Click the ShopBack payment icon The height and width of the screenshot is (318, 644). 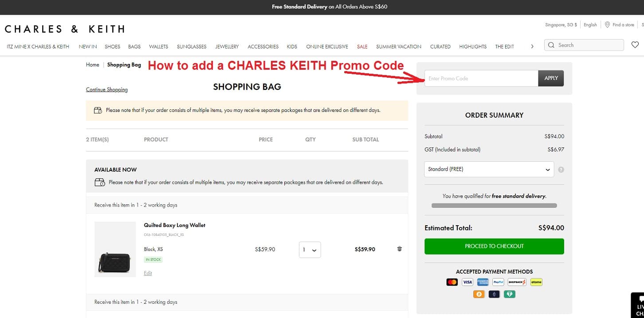(517, 282)
